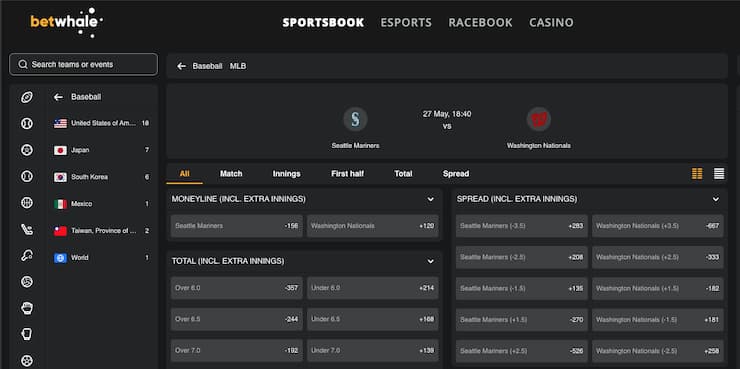The width and height of the screenshot is (740, 369).
Task: Click the United States flag icon
Action: [60, 124]
